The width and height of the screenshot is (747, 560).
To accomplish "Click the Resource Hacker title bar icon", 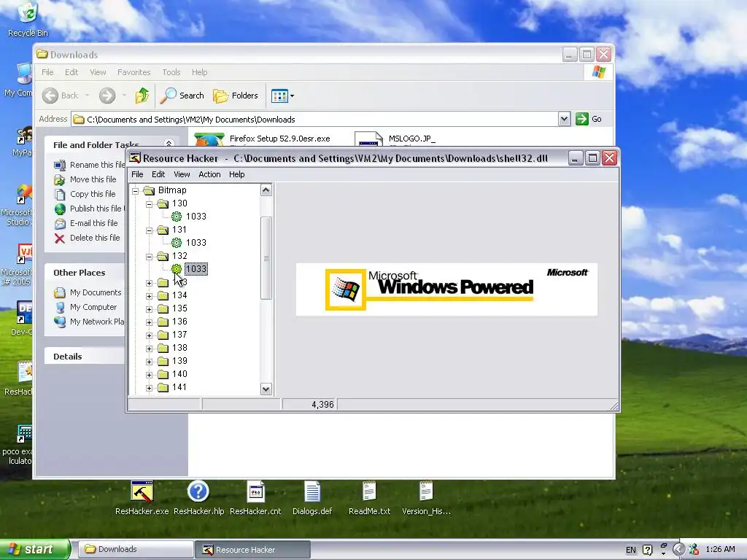I will [135, 158].
